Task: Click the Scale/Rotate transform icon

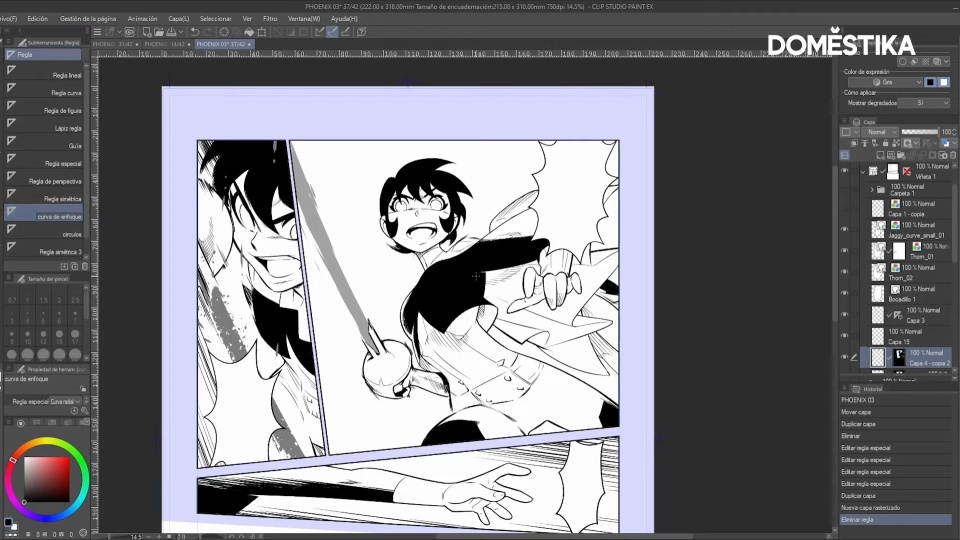Action: pos(262,32)
